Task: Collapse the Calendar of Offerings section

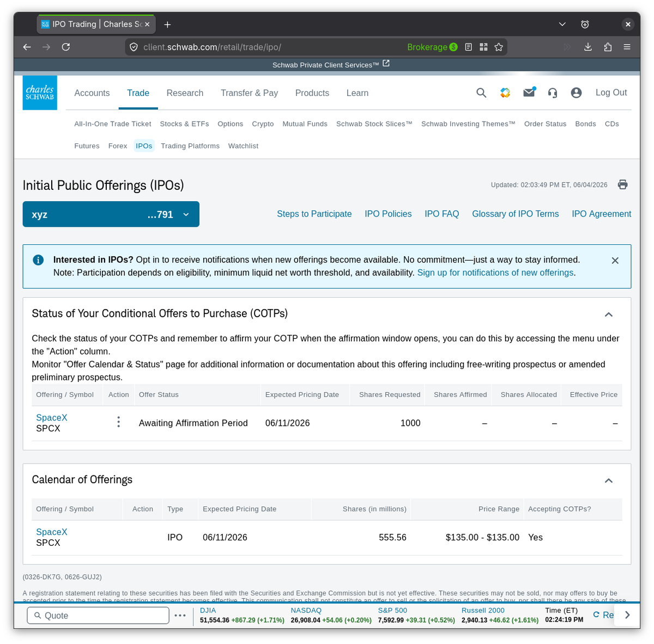Action: tap(609, 480)
